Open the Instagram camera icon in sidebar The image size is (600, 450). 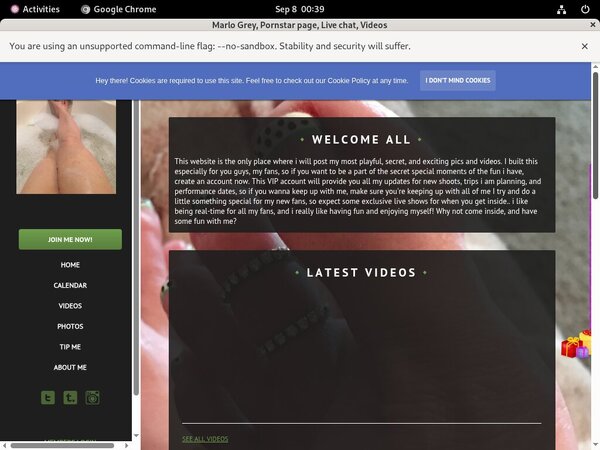pyautogui.click(x=92, y=397)
